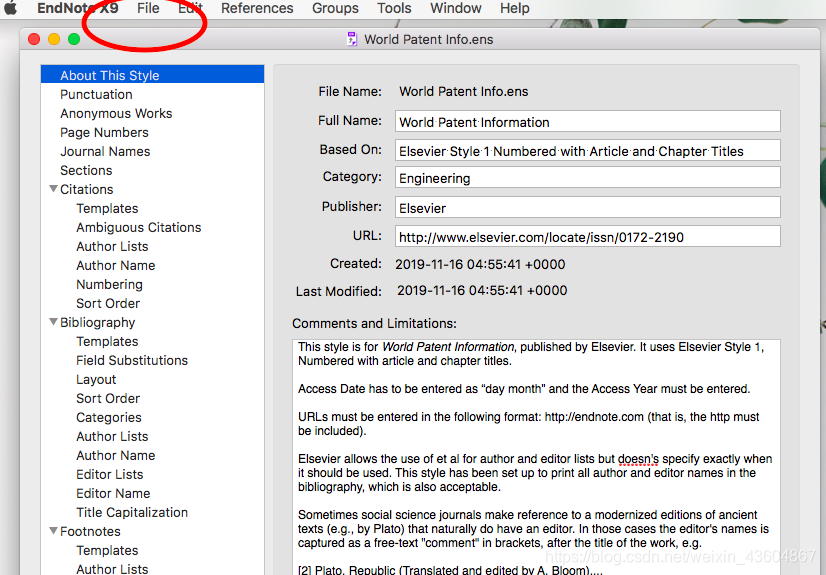
Task: Click the Last Modified date value
Action: pos(482,290)
